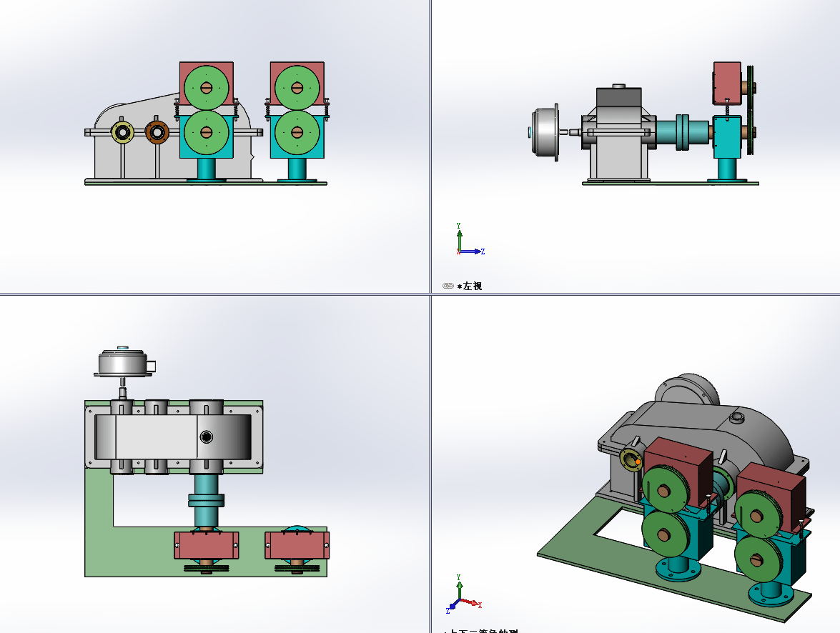Select round filler cap atop isometric gearbox

pyautogui.click(x=736, y=417)
